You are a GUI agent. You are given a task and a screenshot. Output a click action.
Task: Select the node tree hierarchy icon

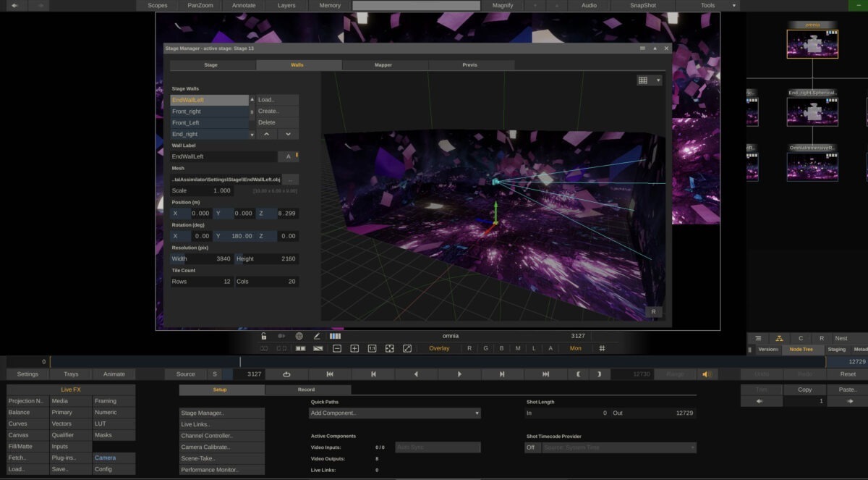pyautogui.click(x=779, y=338)
